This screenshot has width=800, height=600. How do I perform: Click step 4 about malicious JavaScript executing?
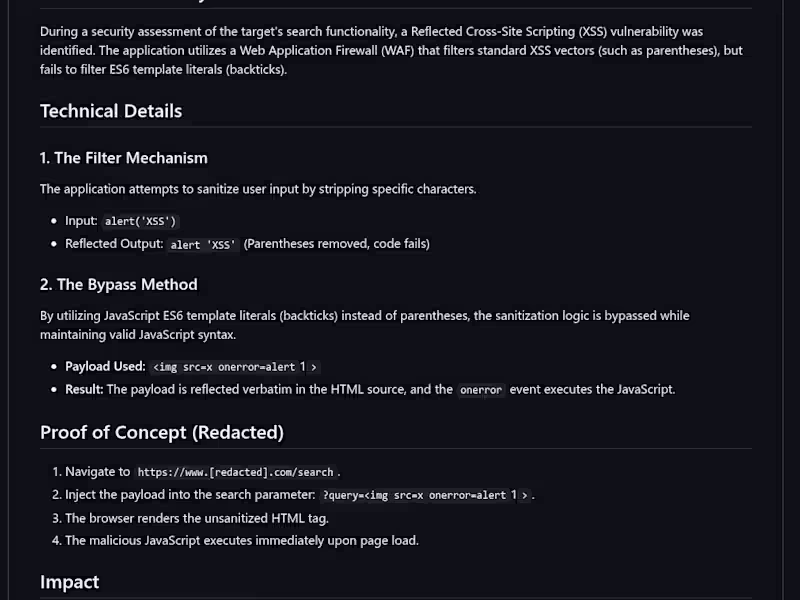coord(241,541)
